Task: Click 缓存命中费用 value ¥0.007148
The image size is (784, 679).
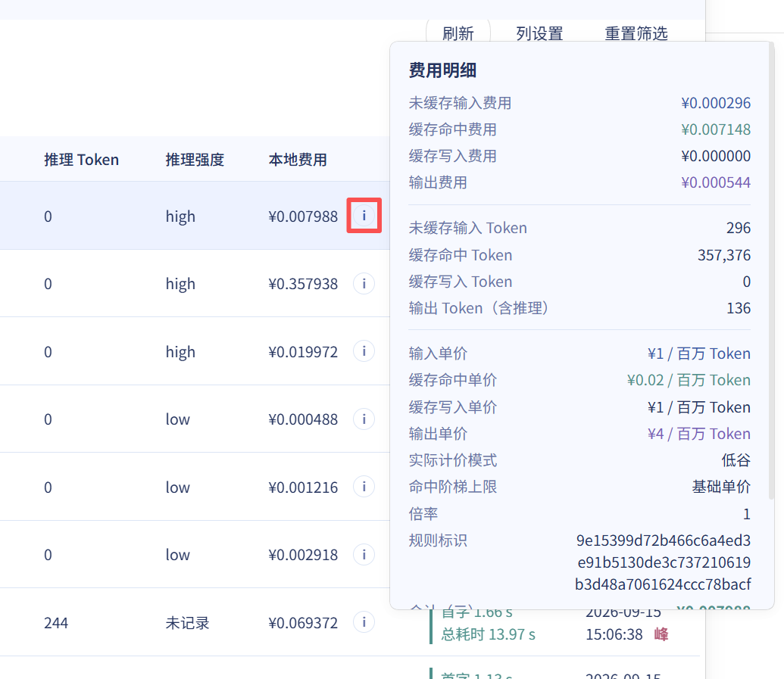Action: [716, 129]
